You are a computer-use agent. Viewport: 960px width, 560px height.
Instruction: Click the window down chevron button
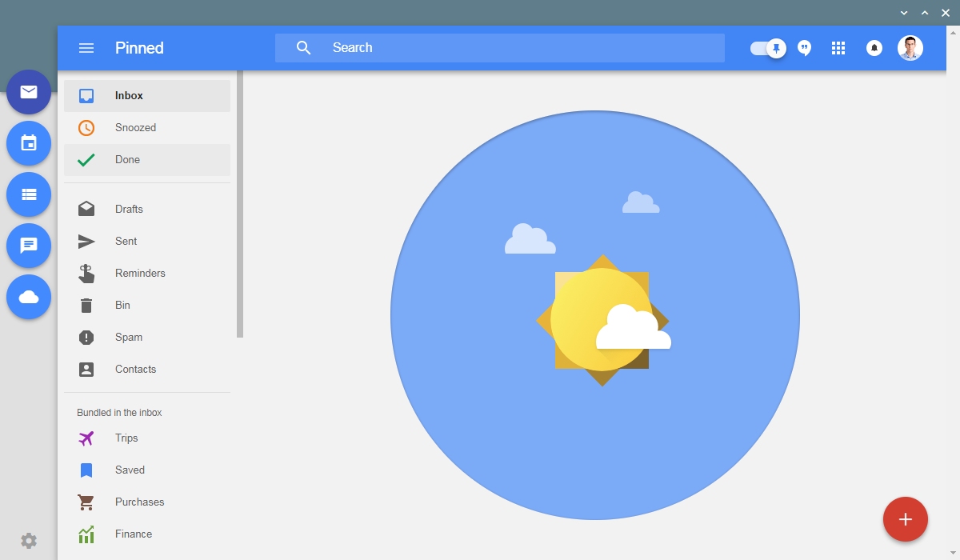pyautogui.click(x=904, y=13)
